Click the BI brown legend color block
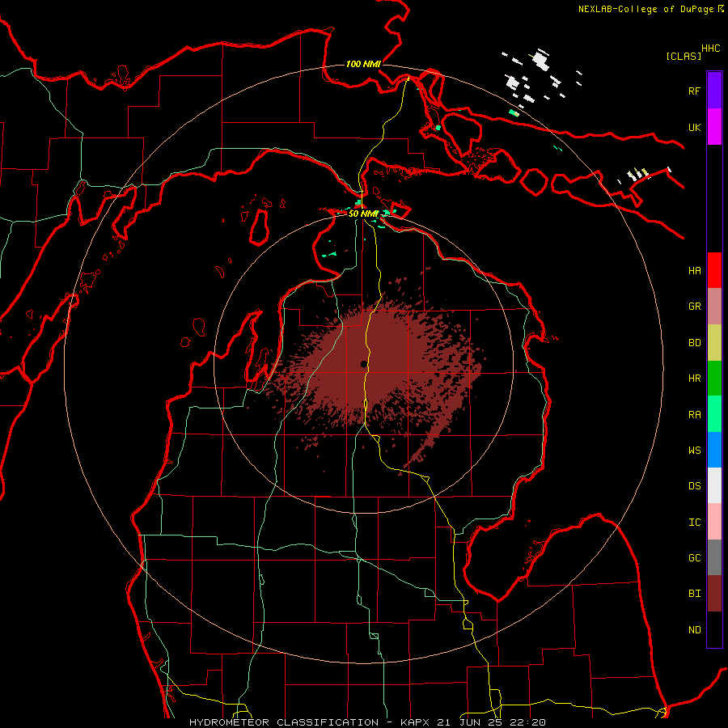Screen dimensions: 728x728 (714, 594)
